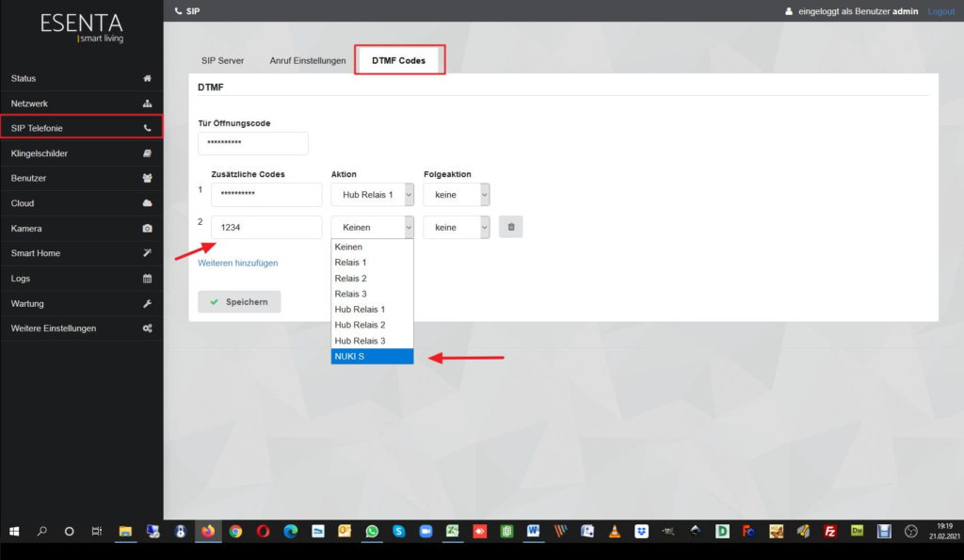The height and width of the screenshot is (560, 964).
Task: Click the Tür Öffnungscode password field
Action: 252,143
